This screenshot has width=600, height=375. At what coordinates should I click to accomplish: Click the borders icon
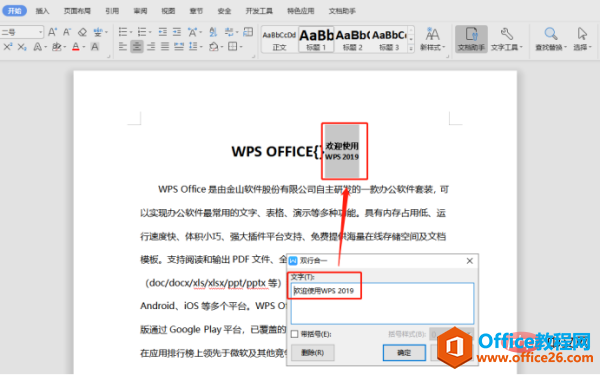tap(232, 47)
